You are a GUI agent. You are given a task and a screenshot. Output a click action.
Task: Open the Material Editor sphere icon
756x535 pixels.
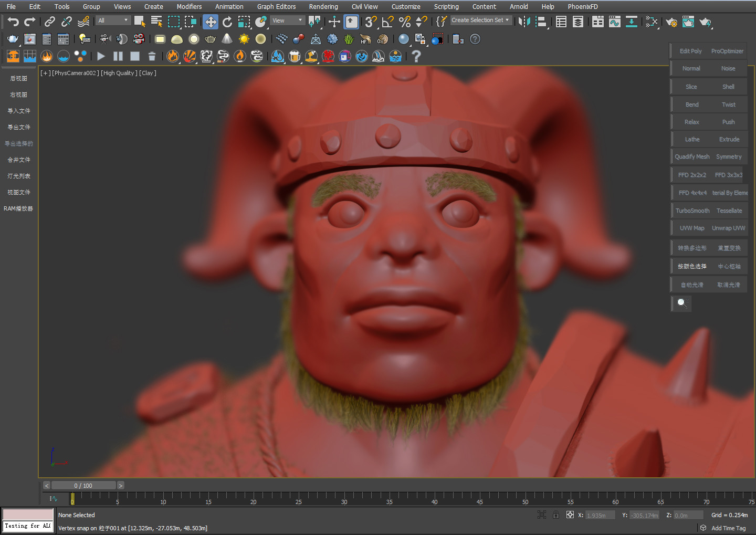coord(403,39)
